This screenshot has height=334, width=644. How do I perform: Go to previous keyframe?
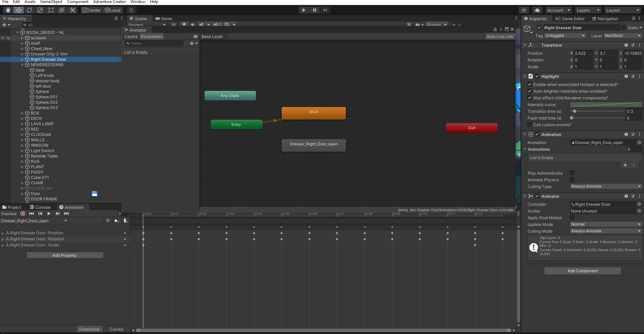click(x=40, y=213)
